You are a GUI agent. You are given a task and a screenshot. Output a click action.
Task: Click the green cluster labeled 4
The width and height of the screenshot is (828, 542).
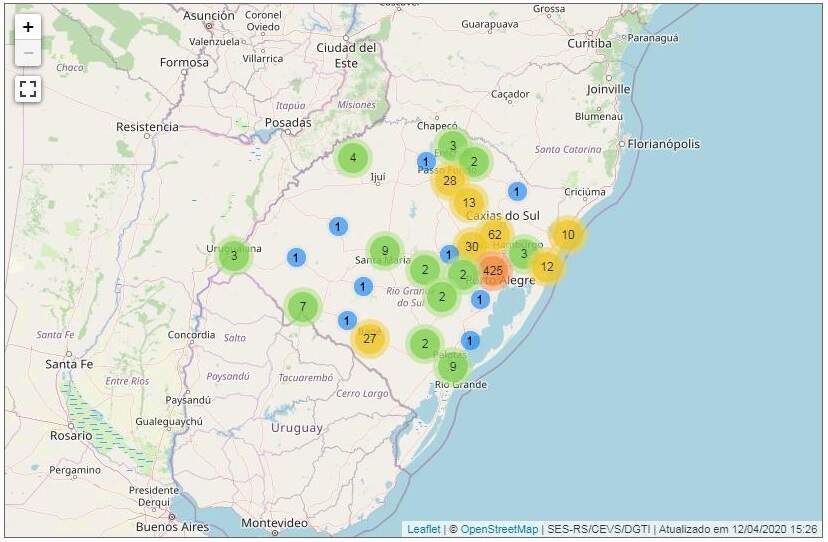(352, 158)
